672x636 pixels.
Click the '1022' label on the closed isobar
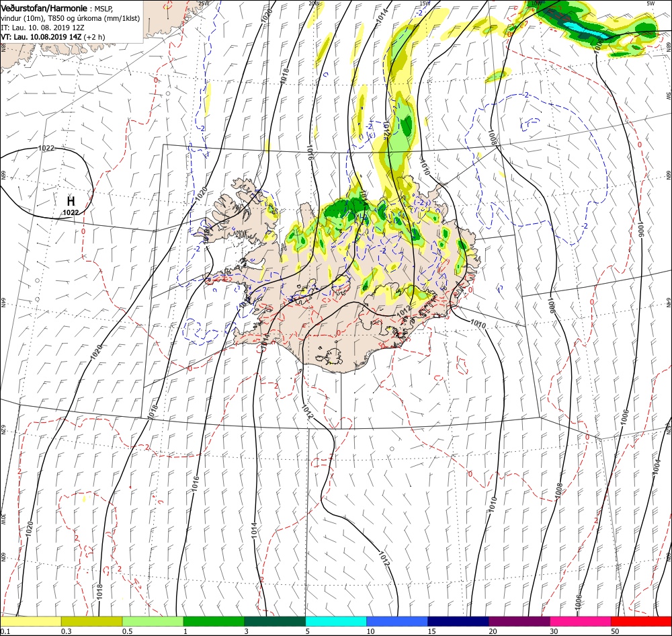pyautogui.click(x=46, y=148)
